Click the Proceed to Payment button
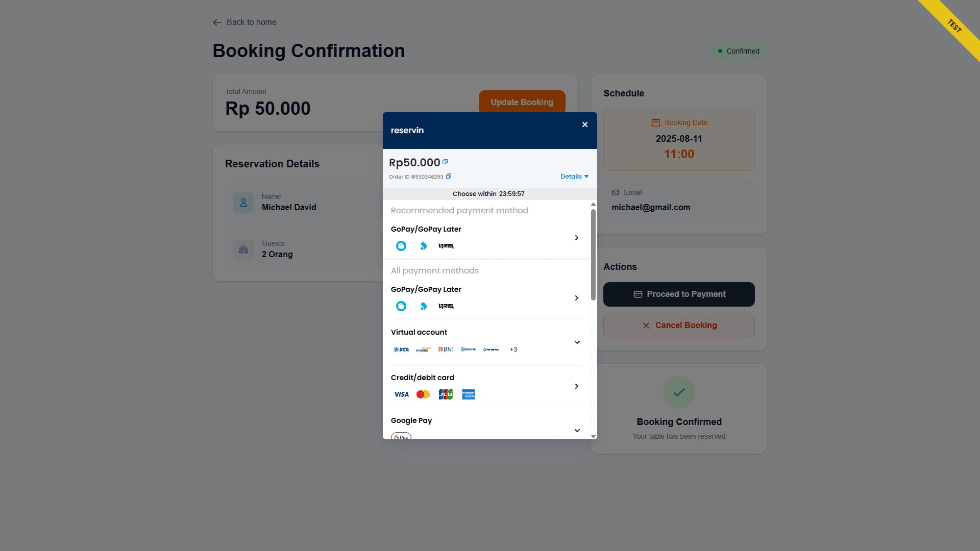Viewport: 980px width, 551px height. point(679,294)
